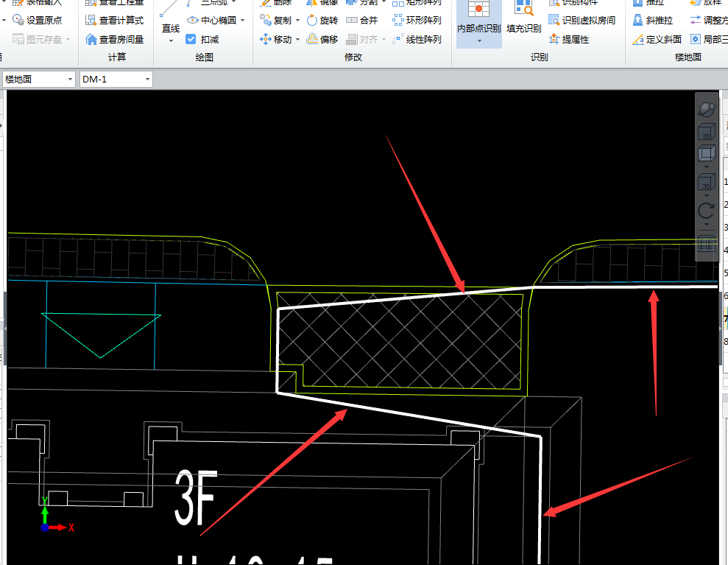Expand the 直线 line tool dropdown arrow
This screenshot has height=565, width=728.
click(x=171, y=41)
